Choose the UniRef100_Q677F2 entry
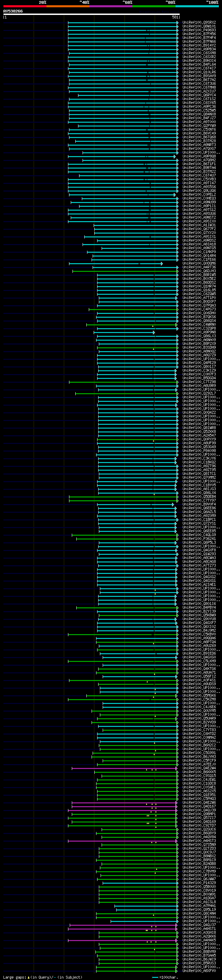 [199, 229]
